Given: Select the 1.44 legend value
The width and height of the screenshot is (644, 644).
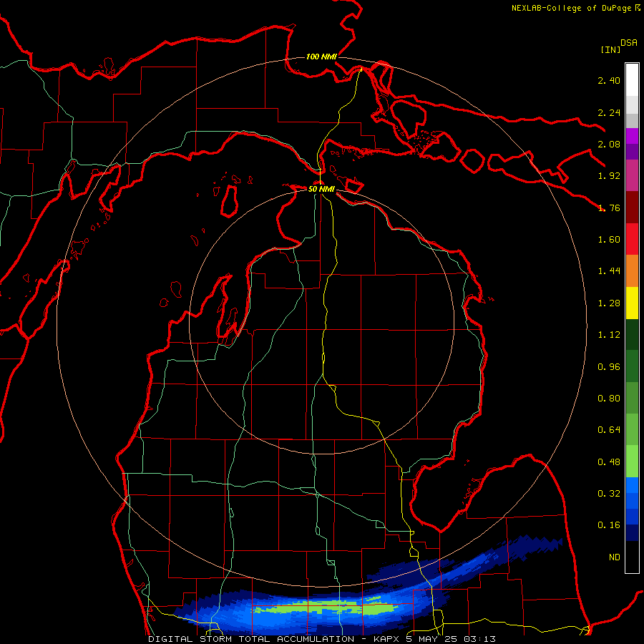Looking at the screenshot, I should 609,271.
